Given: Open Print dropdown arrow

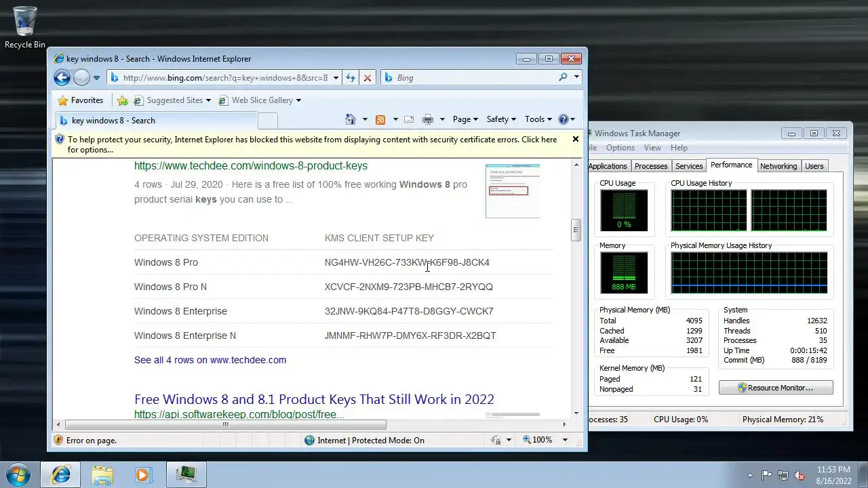Looking at the screenshot, I should tap(441, 119).
